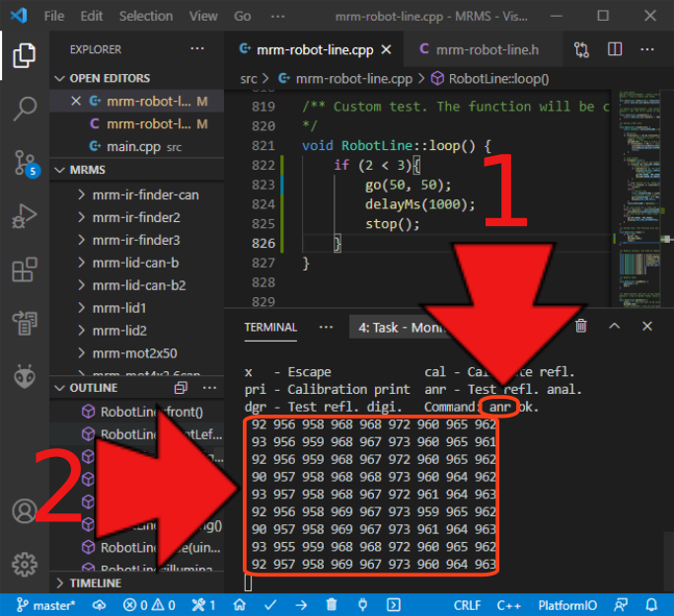Open Source Control view with 5 changes

pyautogui.click(x=25, y=163)
